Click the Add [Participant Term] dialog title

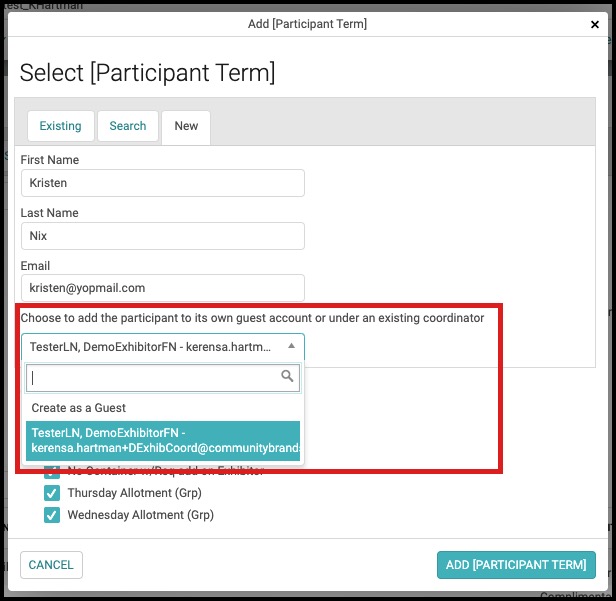[307, 24]
